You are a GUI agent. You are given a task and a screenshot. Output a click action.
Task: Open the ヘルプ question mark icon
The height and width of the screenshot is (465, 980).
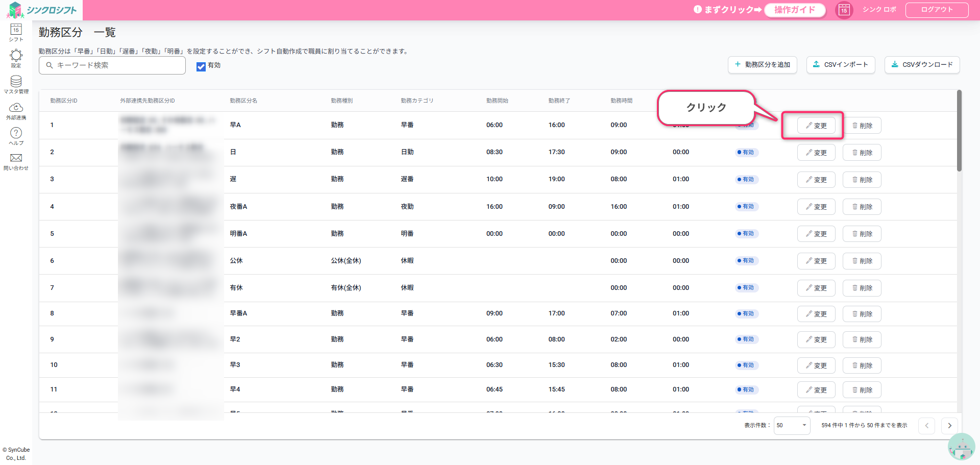(x=16, y=136)
